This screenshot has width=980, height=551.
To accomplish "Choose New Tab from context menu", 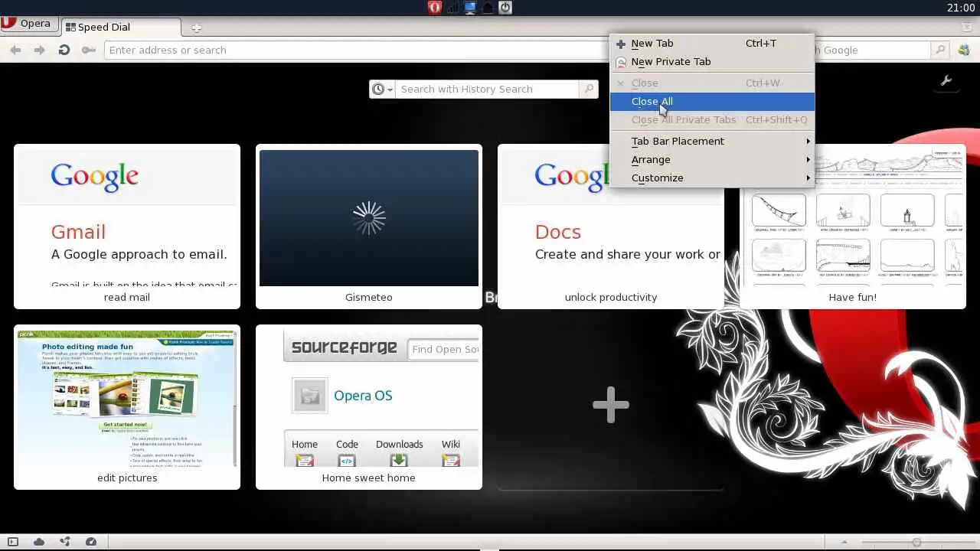I will (712, 44).
